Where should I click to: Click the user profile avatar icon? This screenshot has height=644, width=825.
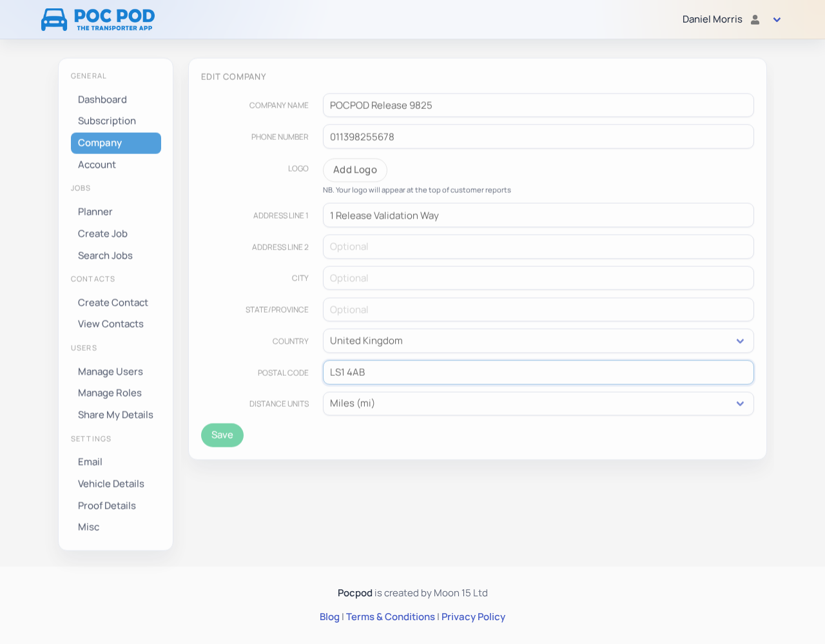pos(755,19)
